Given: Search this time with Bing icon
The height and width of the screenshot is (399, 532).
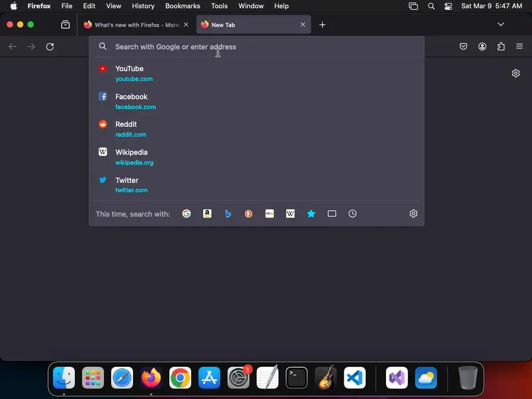Looking at the screenshot, I should [x=228, y=214].
